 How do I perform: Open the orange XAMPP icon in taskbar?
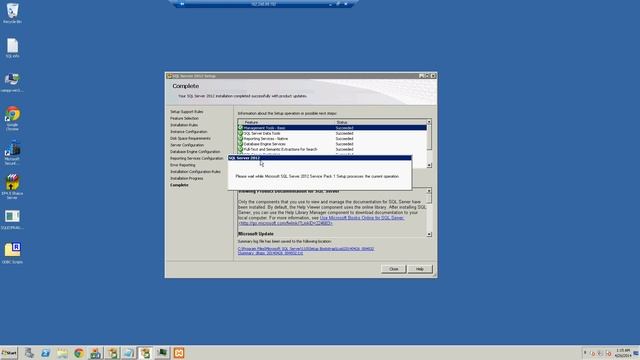tap(179, 353)
